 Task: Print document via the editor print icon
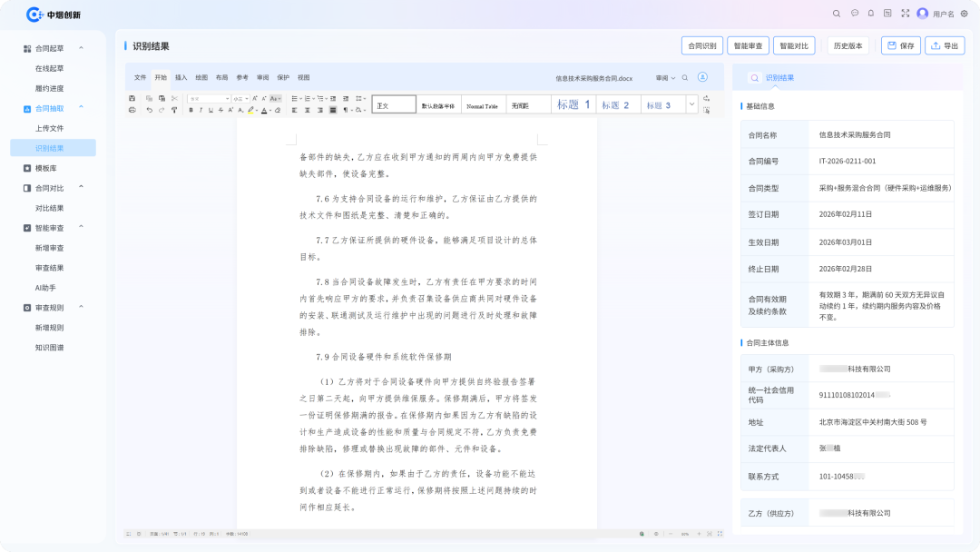click(132, 110)
